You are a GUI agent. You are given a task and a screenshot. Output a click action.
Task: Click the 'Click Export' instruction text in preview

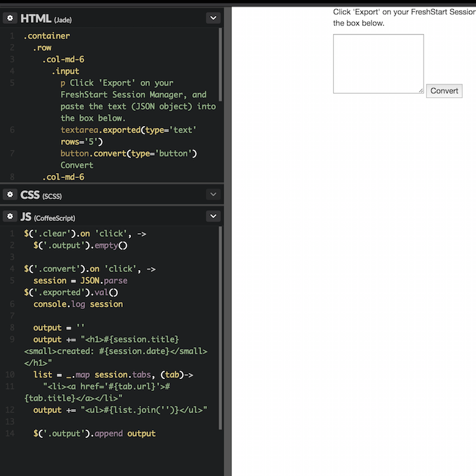pos(403,12)
